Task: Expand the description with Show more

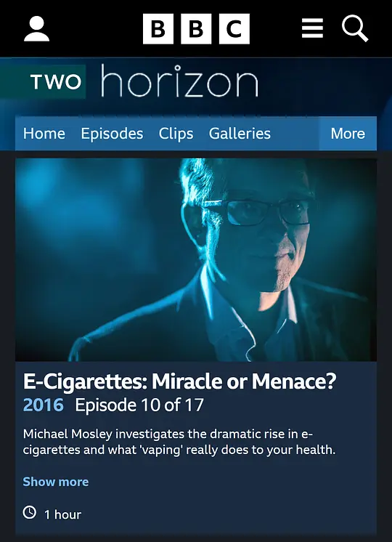Action: tap(56, 482)
